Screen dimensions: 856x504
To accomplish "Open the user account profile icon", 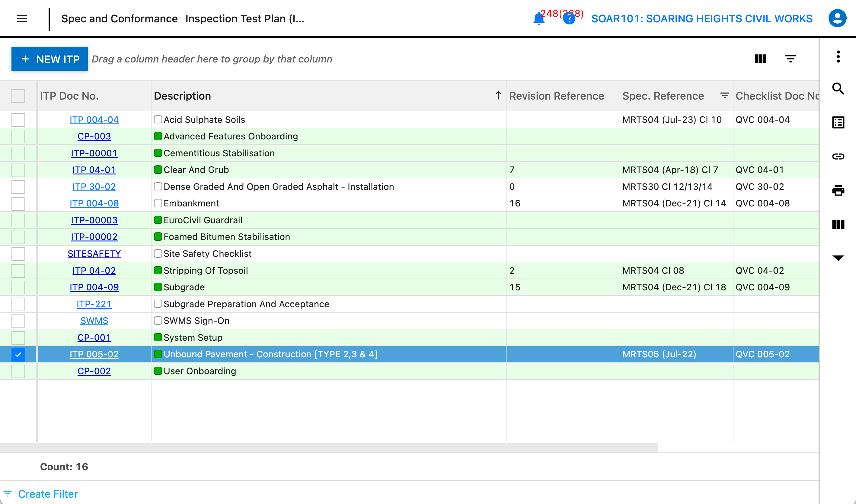I will pos(837,18).
